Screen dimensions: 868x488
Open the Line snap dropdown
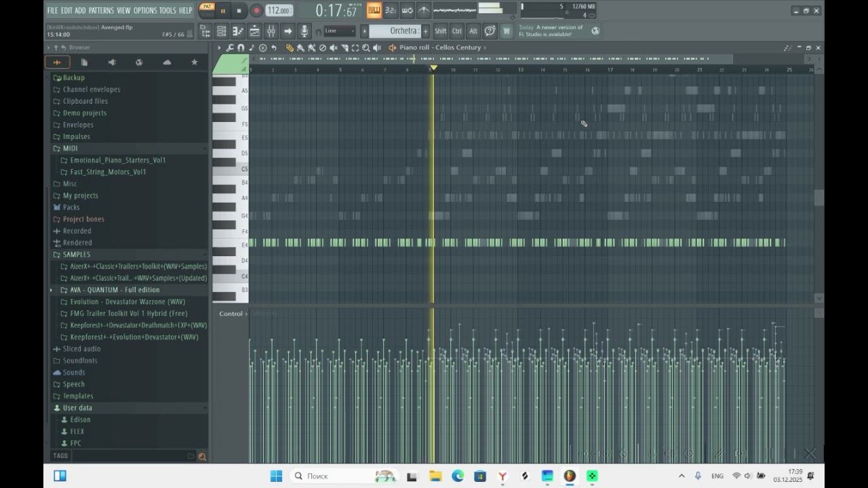pyautogui.click(x=339, y=31)
